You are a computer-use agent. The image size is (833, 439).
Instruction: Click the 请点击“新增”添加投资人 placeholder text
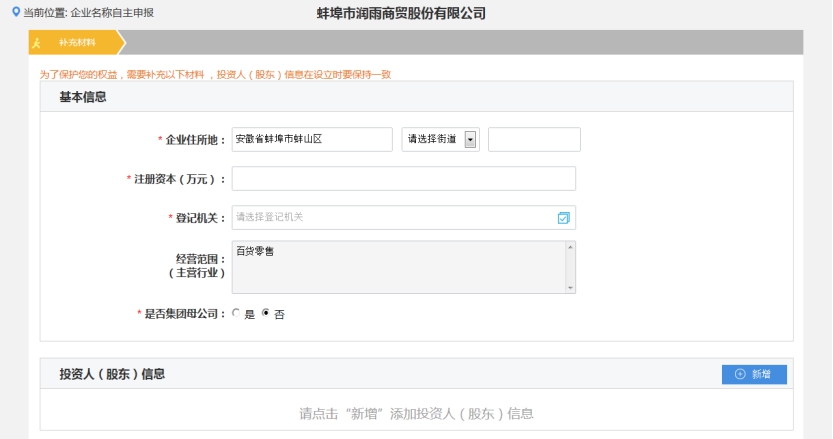[x=416, y=413]
